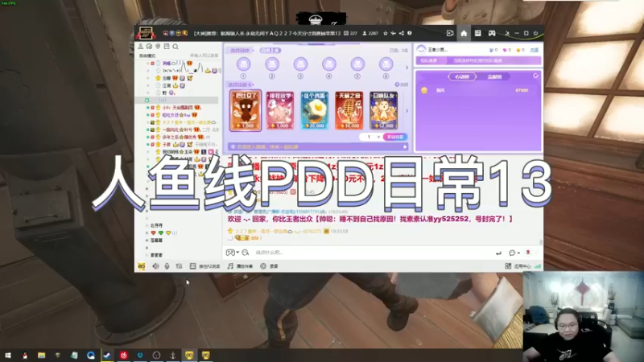
Task: Click the font style icon in chat bar
Action: pyautogui.click(x=246, y=253)
